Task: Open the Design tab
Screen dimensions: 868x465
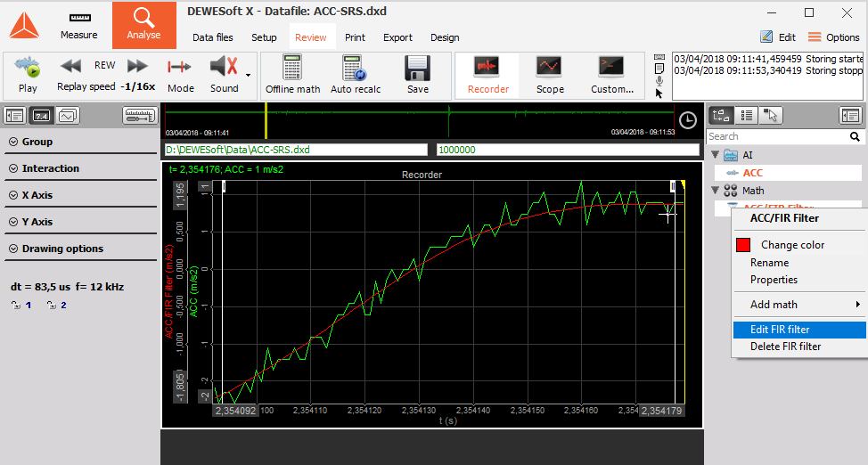Action: click(445, 37)
